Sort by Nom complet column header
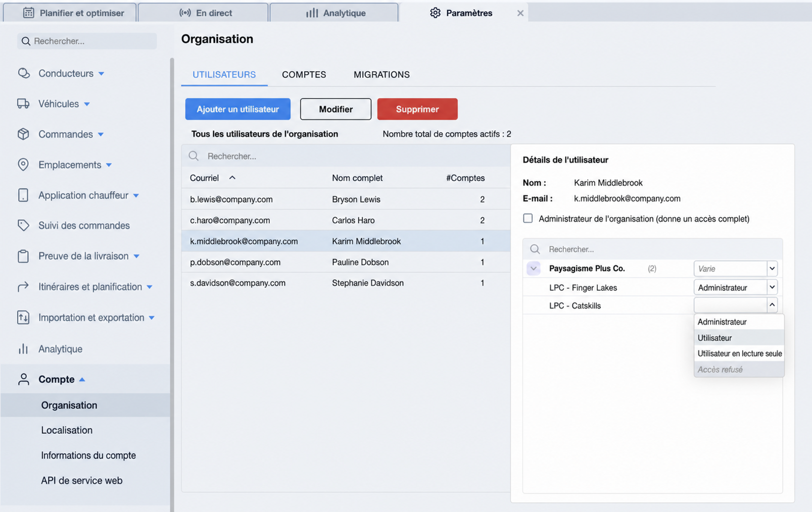The height and width of the screenshot is (512, 812). (x=357, y=178)
